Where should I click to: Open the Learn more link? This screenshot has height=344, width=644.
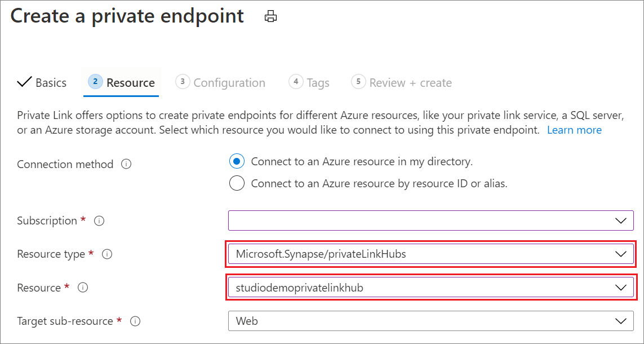tap(574, 130)
